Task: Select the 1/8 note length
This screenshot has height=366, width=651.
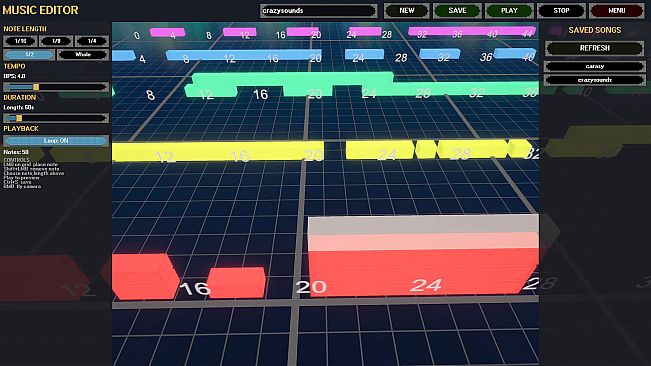Action: [x=56, y=41]
